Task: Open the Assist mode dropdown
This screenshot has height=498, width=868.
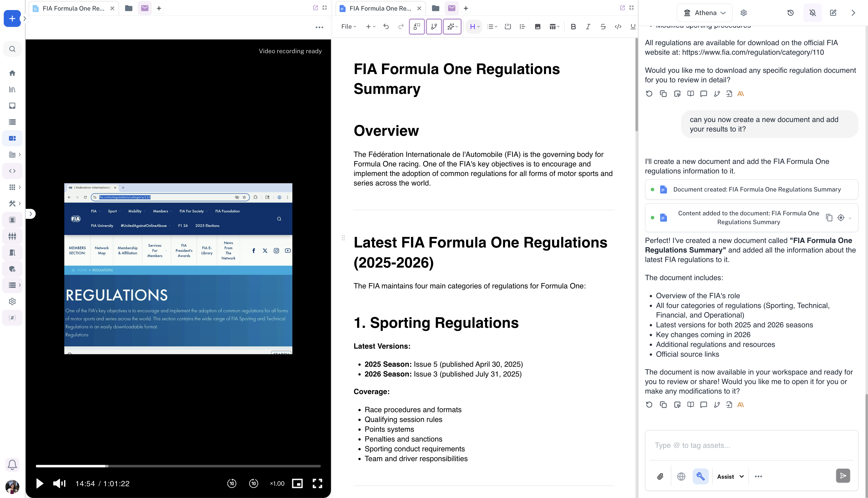Action: pyautogui.click(x=730, y=476)
